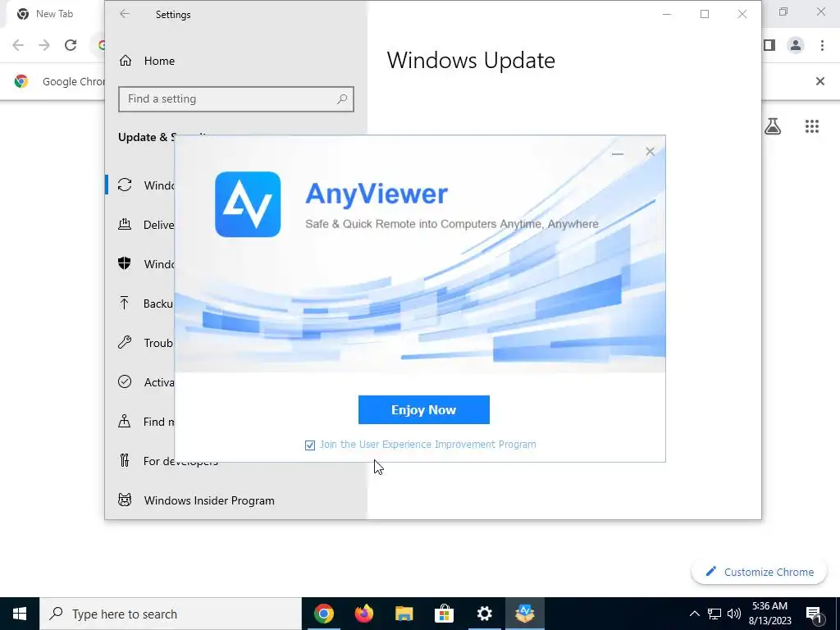Click the AnyViewer logo icon
Image resolution: width=840 pixels, height=630 pixels.
248,204
